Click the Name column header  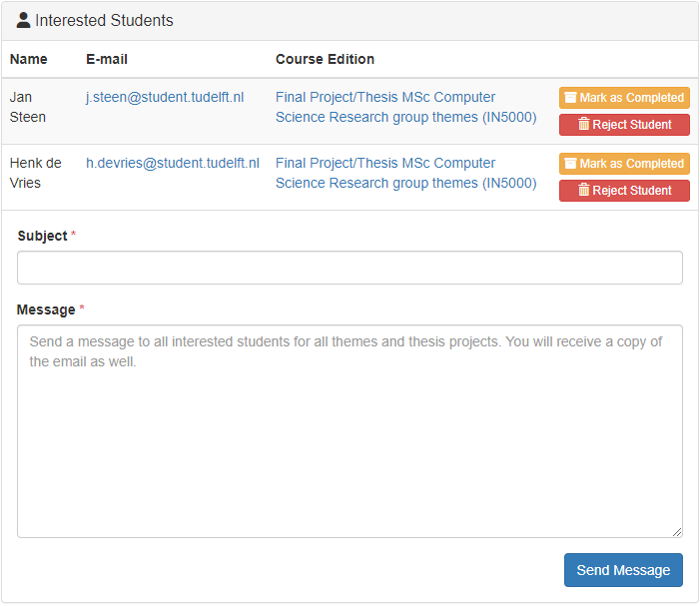coord(29,59)
